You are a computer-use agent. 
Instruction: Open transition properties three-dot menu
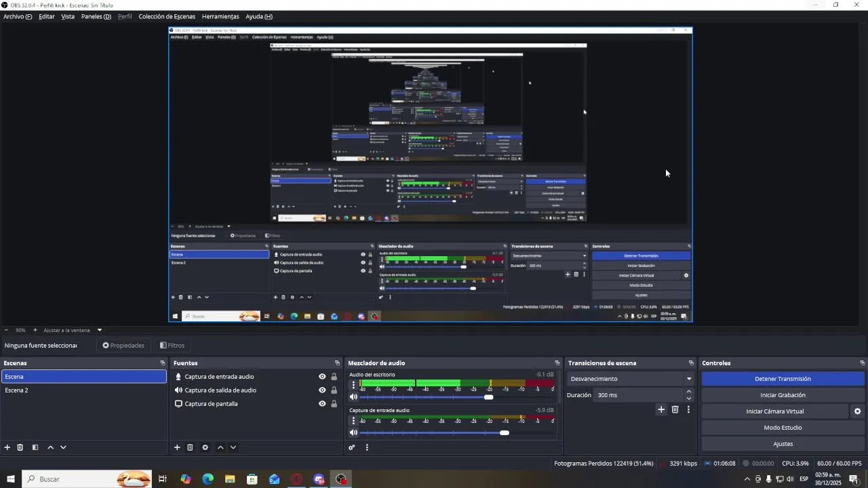(x=688, y=409)
